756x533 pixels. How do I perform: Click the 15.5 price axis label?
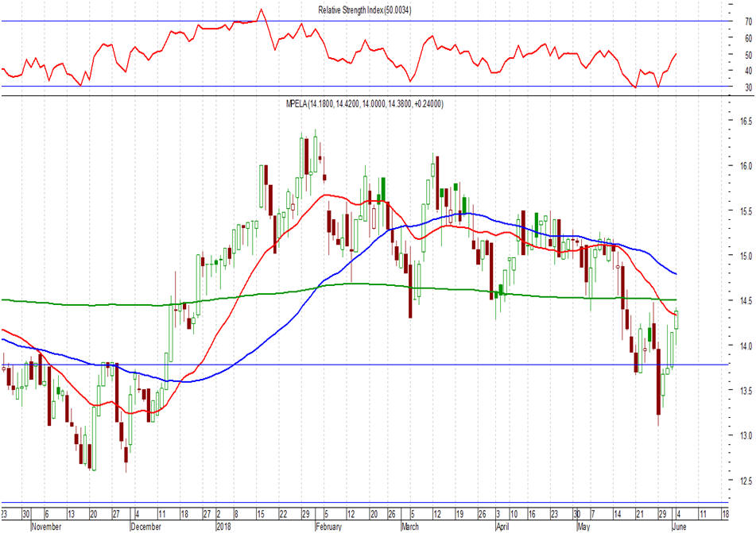tap(746, 211)
